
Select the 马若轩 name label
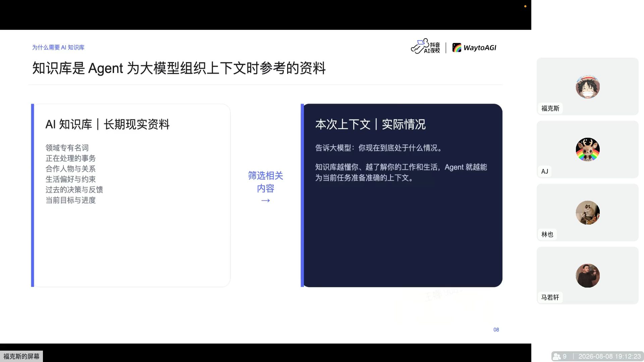coord(550,297)
